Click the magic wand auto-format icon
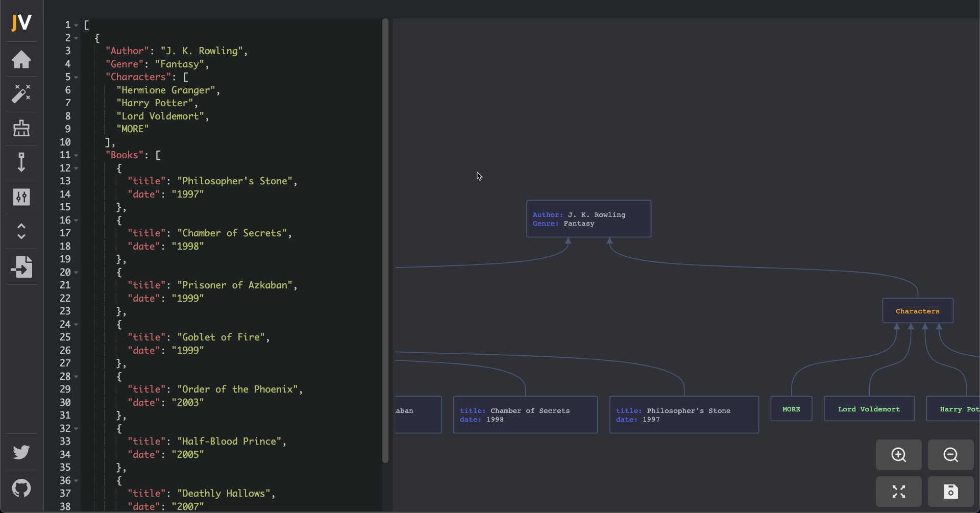The image size is (980, 513). coord(21,93)
